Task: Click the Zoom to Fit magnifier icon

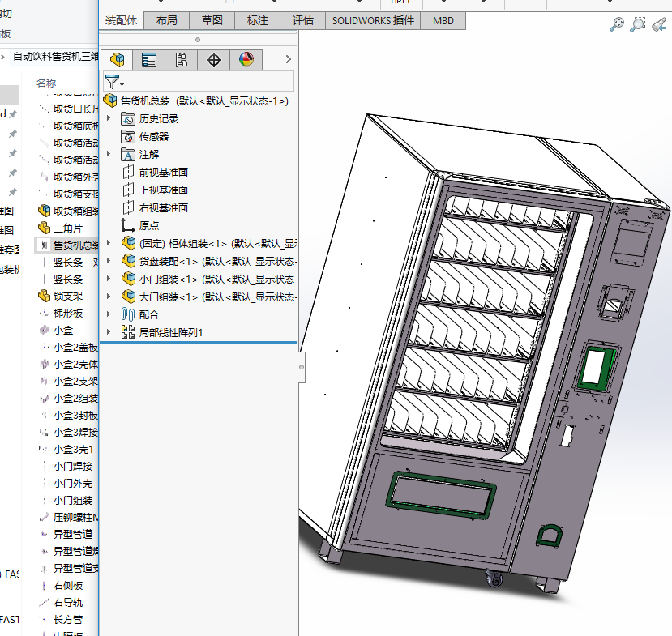Action: point(617,24)
